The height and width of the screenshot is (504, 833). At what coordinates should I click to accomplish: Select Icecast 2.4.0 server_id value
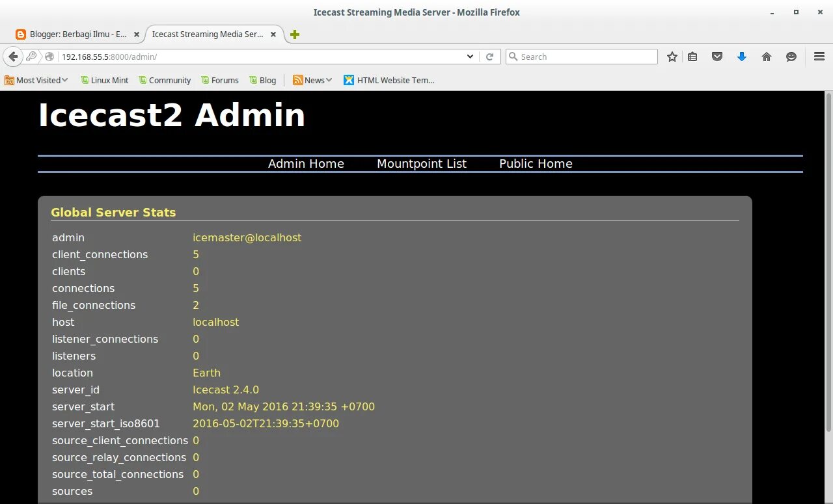point(226,390)
